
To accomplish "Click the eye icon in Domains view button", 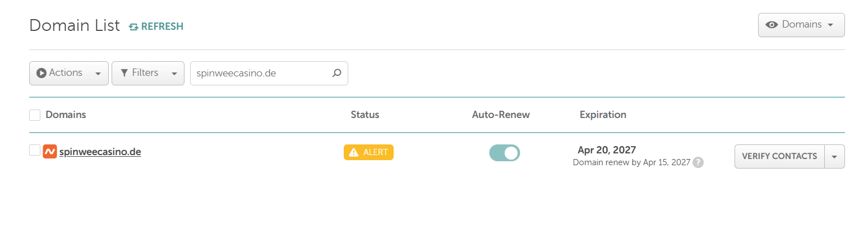I will click(x=772, y=25).
